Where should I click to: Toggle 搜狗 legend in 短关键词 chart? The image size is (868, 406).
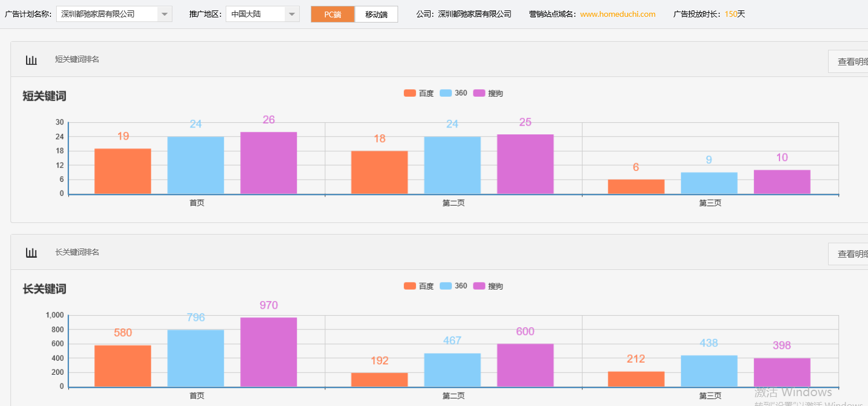coord(488,93)
